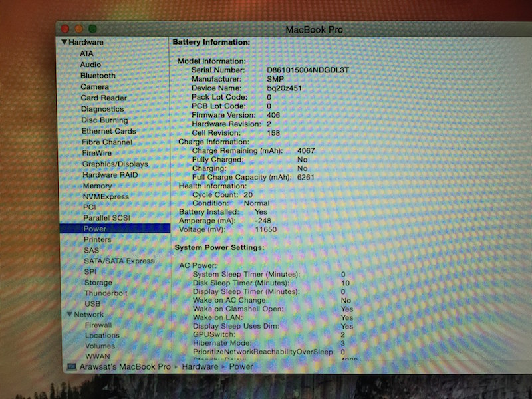Collapse the Network section triangle

point(70,314)
